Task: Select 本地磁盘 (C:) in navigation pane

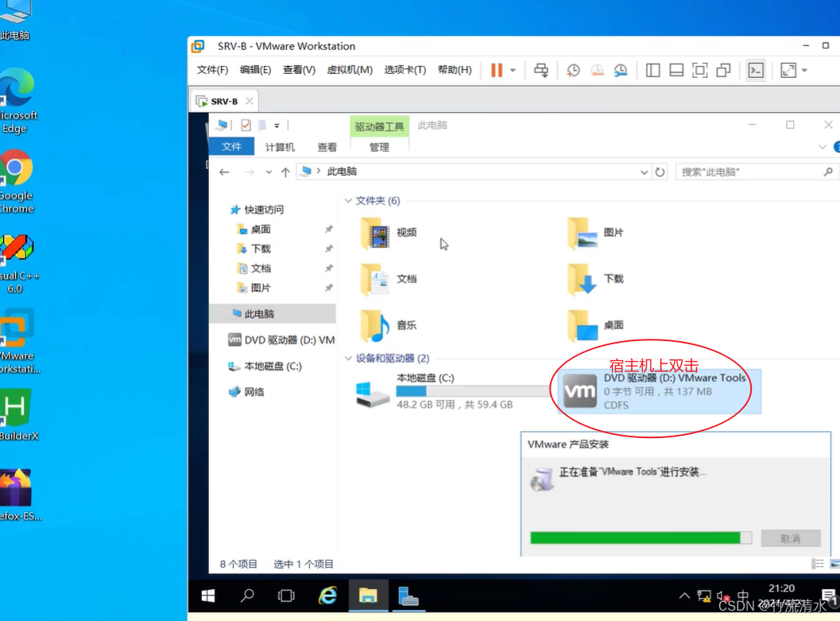Action: click(265, 366)
